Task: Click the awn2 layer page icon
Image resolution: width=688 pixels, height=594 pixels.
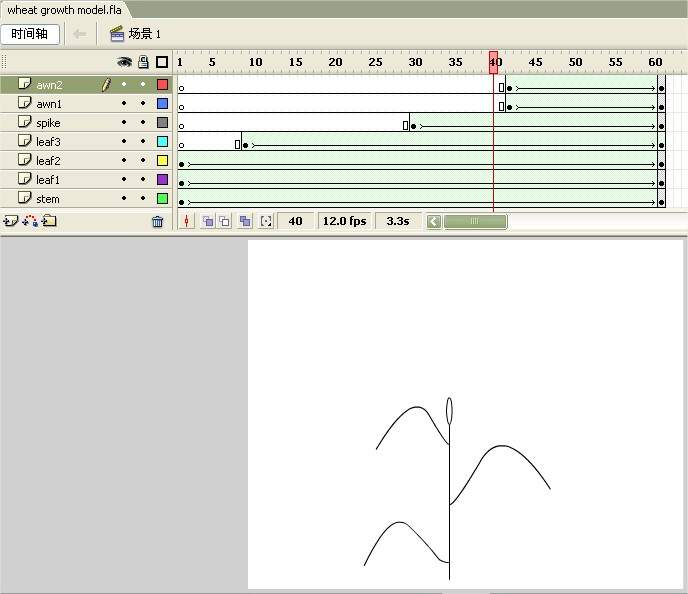Action: 25,83
